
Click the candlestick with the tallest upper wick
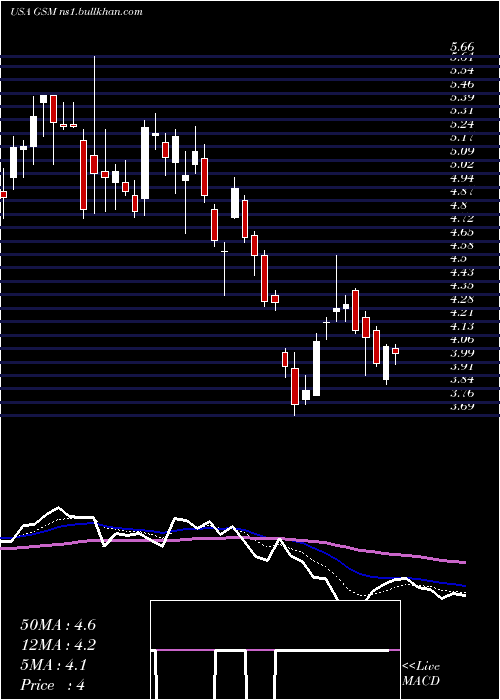[94, 164]
